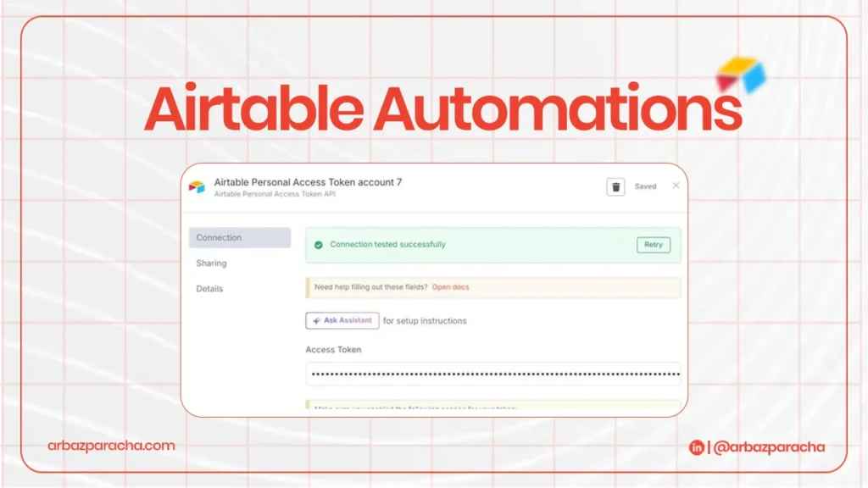Screen dimensions: 868x488
Task: Click 'Connection tested successfully' message
Action: coord(387,244)
